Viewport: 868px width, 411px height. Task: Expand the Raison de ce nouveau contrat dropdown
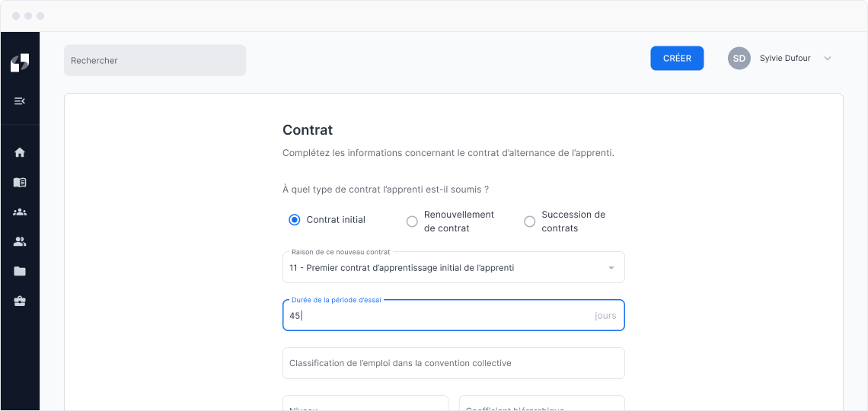point(611,268)
